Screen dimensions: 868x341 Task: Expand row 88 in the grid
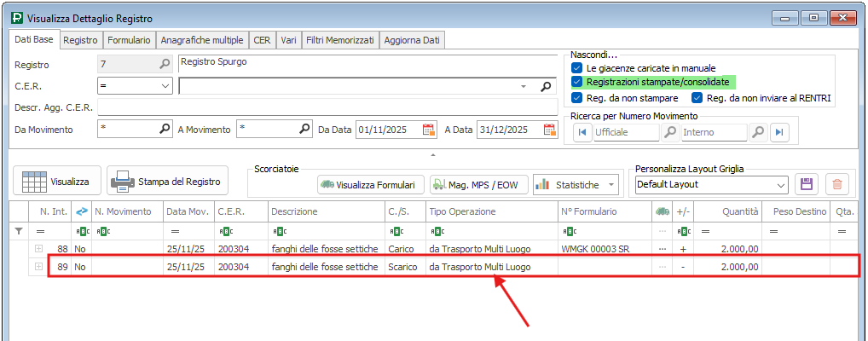point(38,248)
